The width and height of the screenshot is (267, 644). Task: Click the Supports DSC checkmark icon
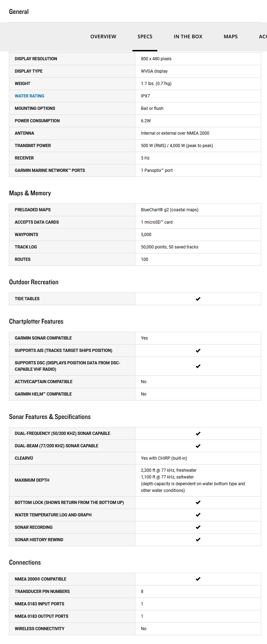198,366
